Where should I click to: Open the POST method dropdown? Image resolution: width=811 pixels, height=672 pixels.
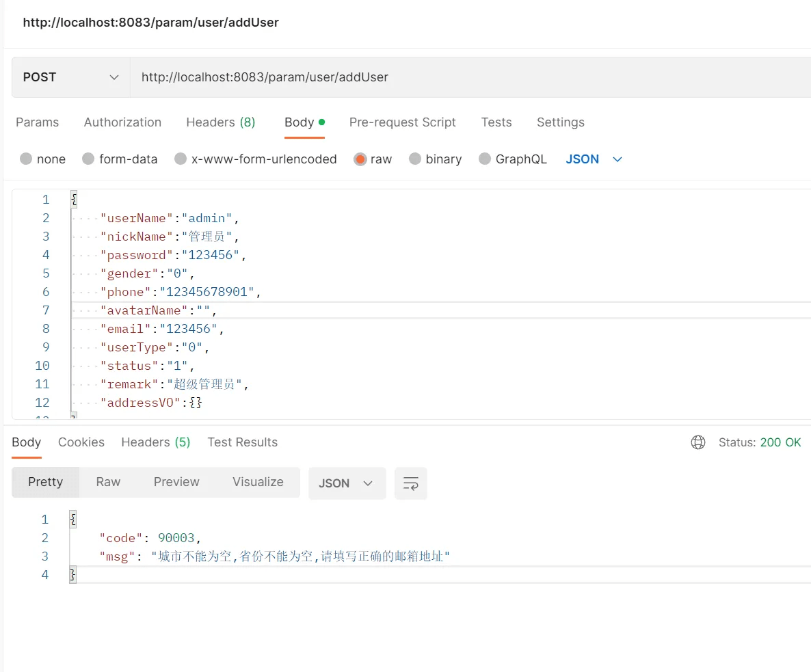click(71, 77)
